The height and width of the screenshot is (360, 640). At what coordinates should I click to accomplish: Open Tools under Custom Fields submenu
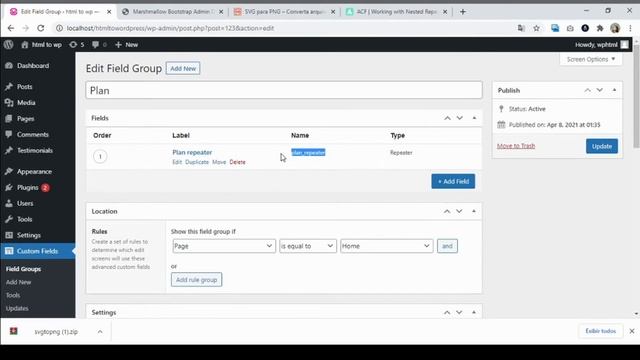(13, 295)
